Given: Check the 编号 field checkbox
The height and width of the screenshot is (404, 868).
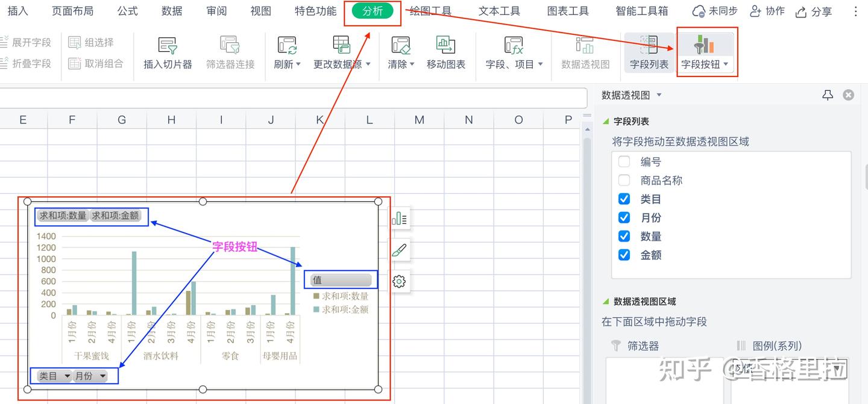Looking at the screenshot, I should (624, 161).
